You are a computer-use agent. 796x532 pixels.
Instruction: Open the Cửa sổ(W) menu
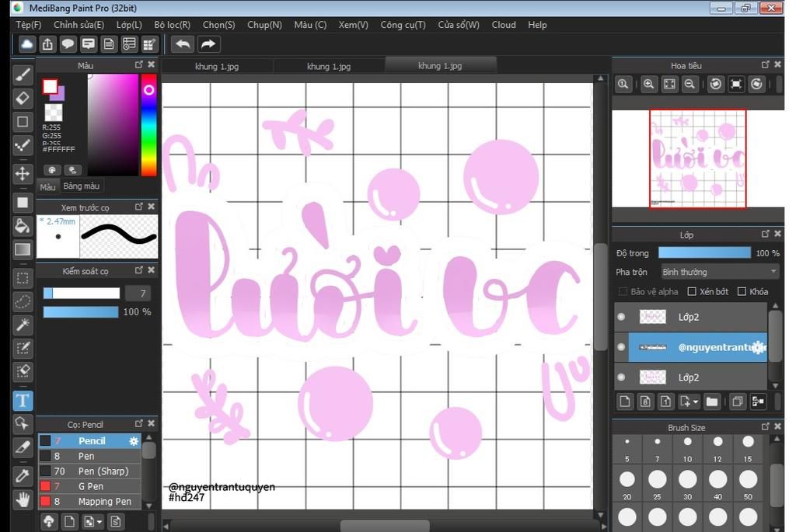[x=459, y=25]
